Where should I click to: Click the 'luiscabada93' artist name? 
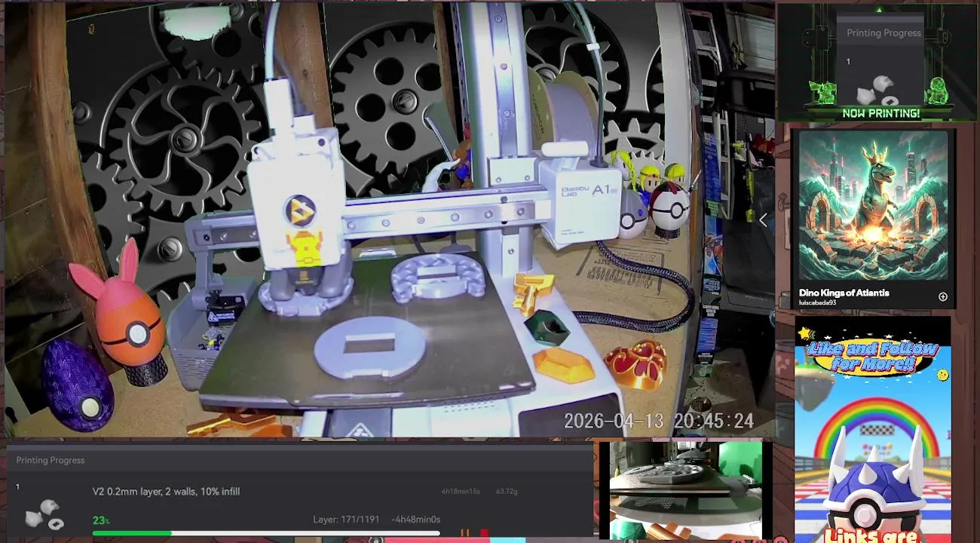(817, 303)
